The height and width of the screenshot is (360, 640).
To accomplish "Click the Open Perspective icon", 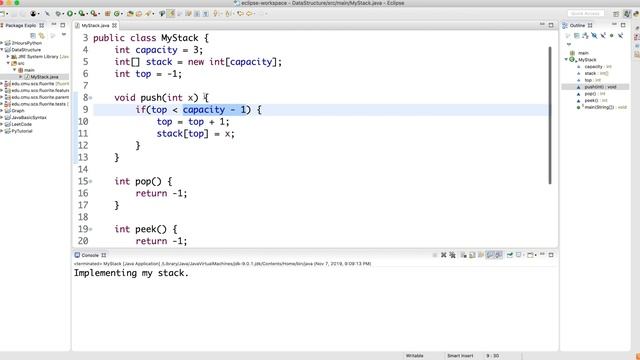I will [616, 14].
